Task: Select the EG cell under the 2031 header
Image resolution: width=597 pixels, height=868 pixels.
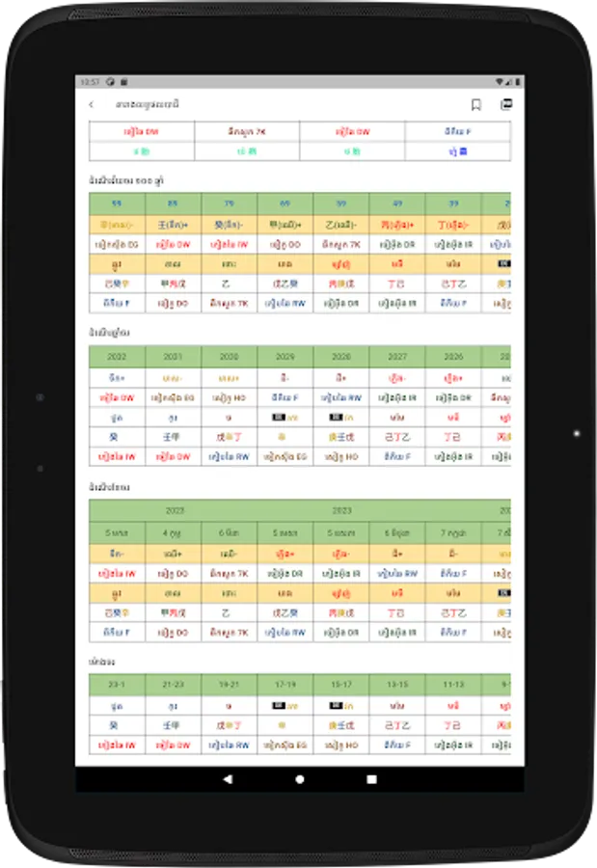Action: coord(174,397)
